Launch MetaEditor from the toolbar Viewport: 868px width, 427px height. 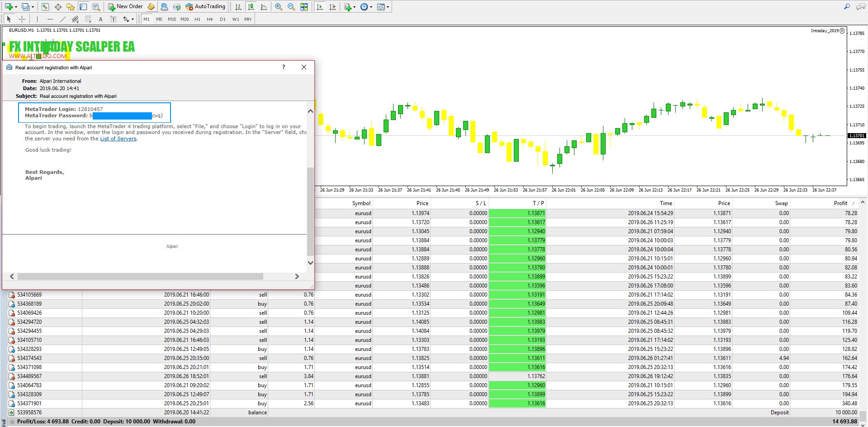151,7
